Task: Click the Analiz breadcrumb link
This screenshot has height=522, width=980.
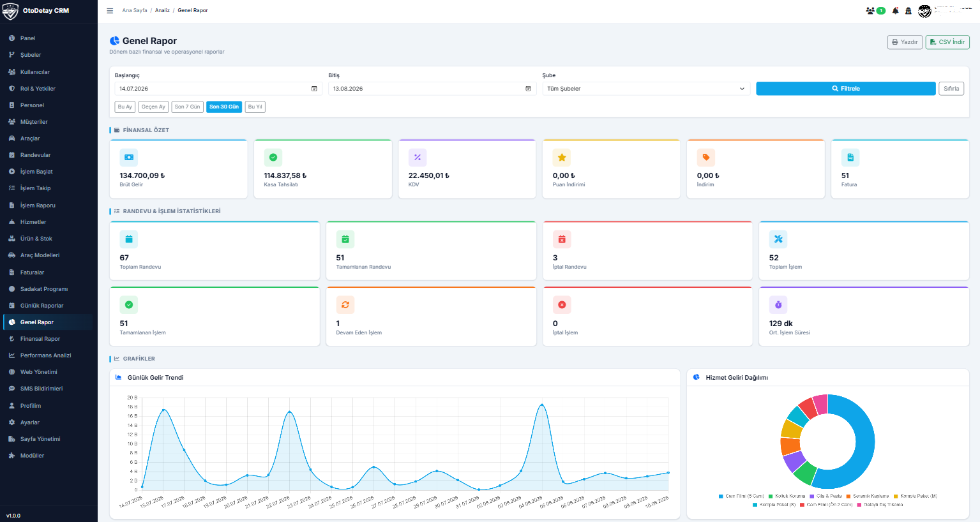Action: (x=162, y=11)
